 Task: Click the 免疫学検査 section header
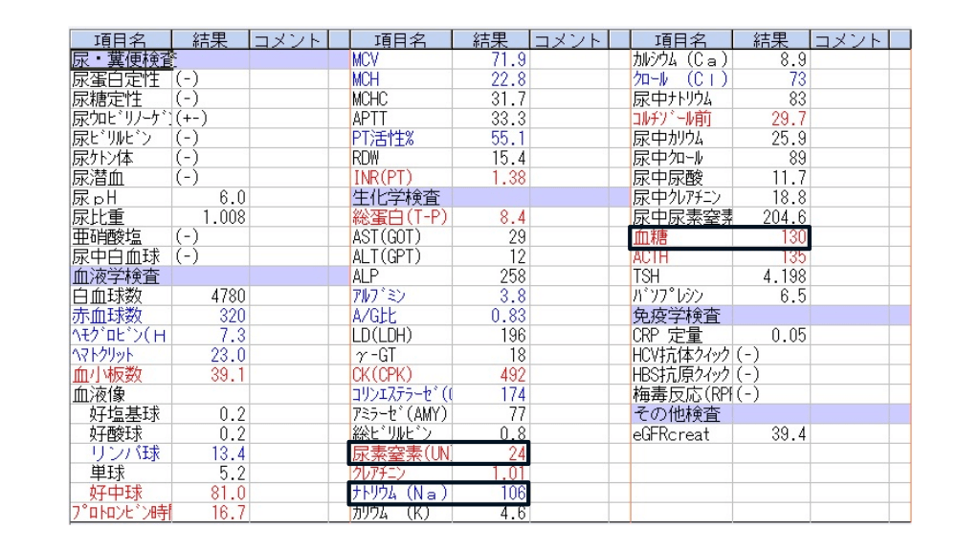point(676,316)
